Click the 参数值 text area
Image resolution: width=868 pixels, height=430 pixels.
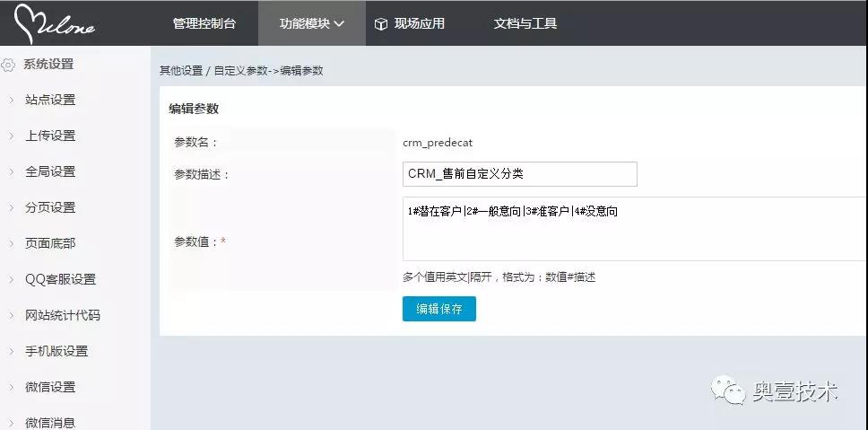click(x=635, y=228)
